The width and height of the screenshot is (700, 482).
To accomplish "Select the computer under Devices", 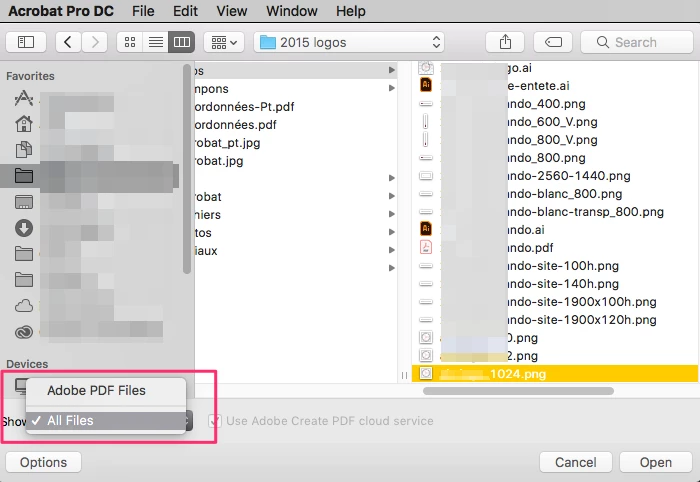I will point(21,386).
